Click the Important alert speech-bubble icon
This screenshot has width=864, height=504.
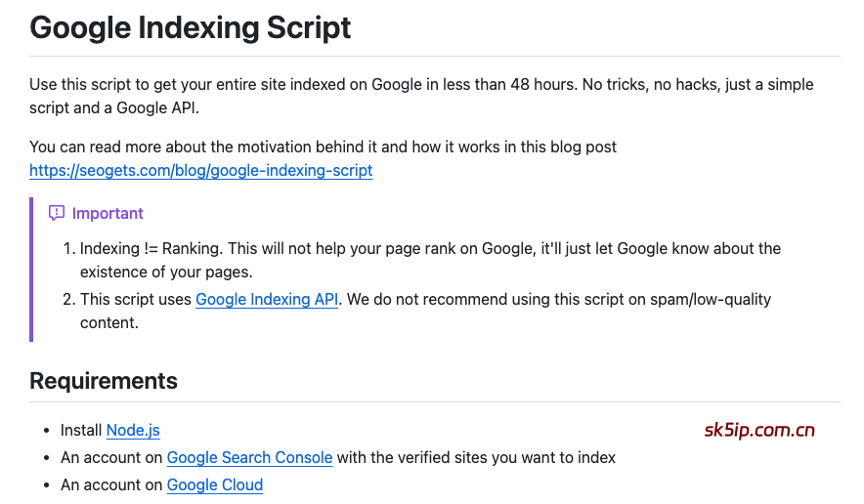(x=57, y=213)
